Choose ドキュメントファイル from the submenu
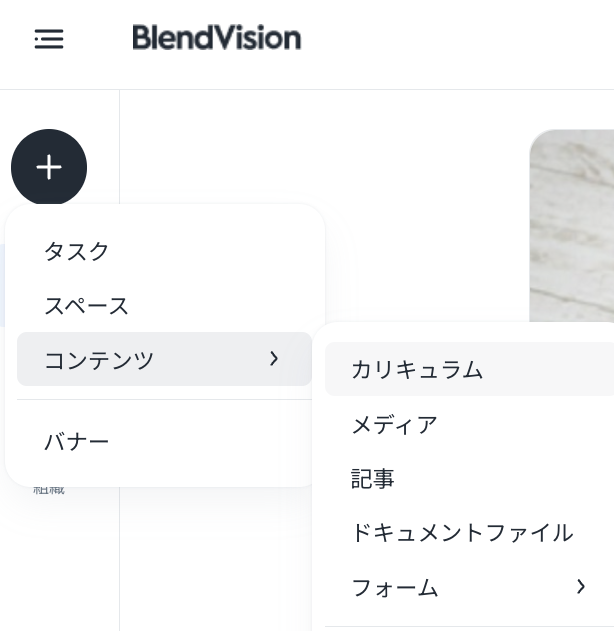 (x=461, y=532)
